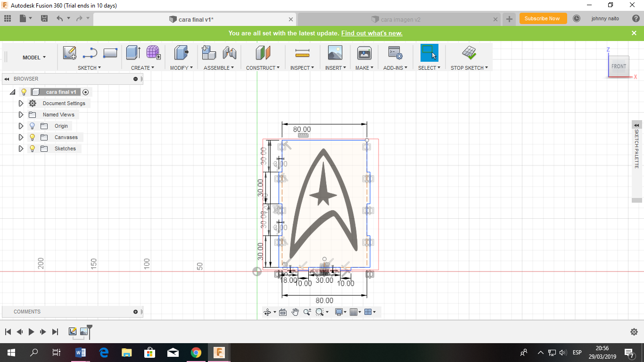
Task: Click the Offset Plane construct icon
Action: click(x=263, y=52)
